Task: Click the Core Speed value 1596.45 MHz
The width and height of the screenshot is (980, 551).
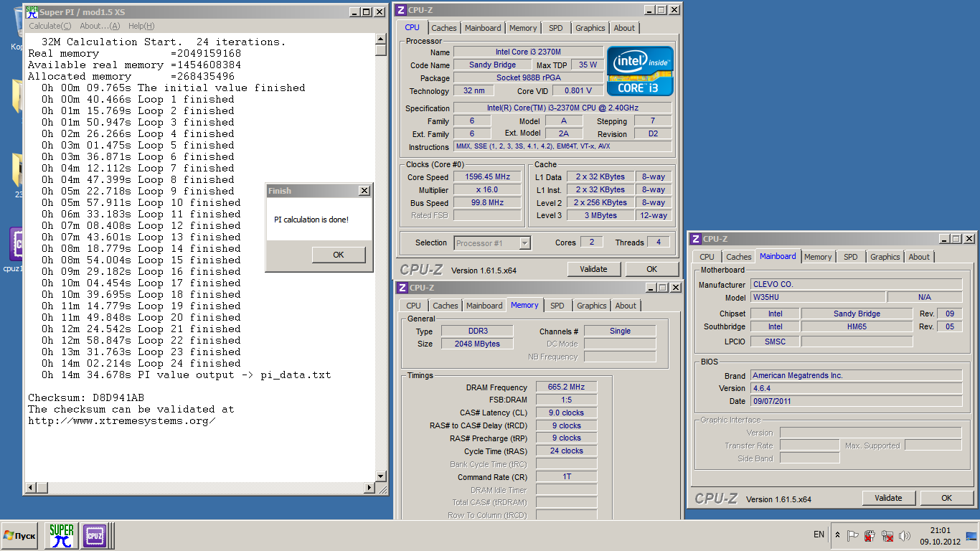Action: (x=488, y=177)
